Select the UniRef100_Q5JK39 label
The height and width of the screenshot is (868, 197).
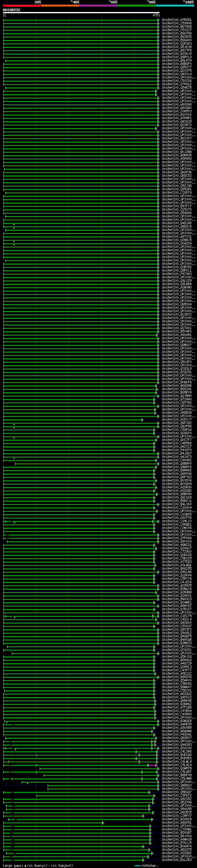(176, 47)
